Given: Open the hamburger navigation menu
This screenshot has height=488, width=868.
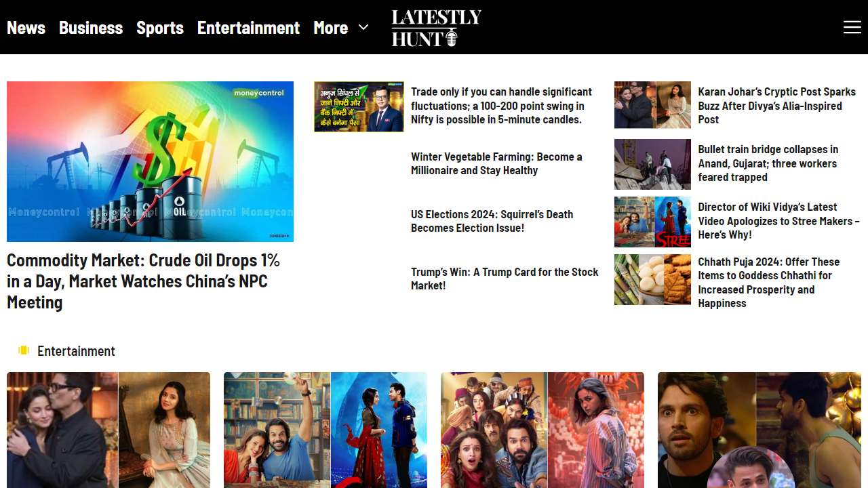Looking at the screenshot, I should 852,27.
